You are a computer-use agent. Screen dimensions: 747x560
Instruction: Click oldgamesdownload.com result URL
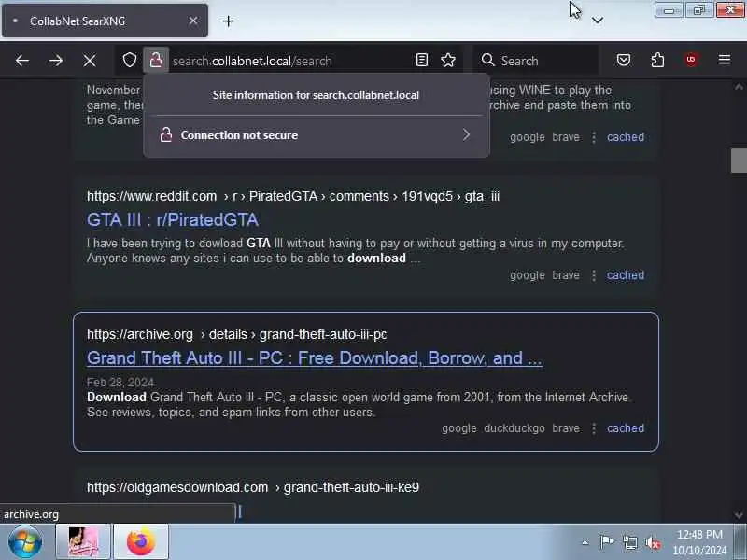tap(253, 487)
